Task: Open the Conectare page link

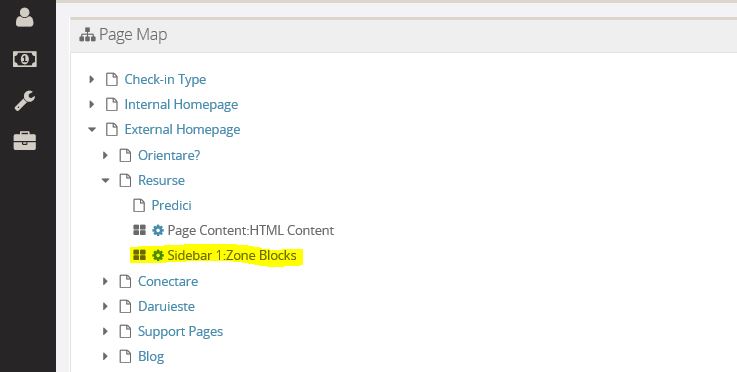Action: (x=168, y=281)
